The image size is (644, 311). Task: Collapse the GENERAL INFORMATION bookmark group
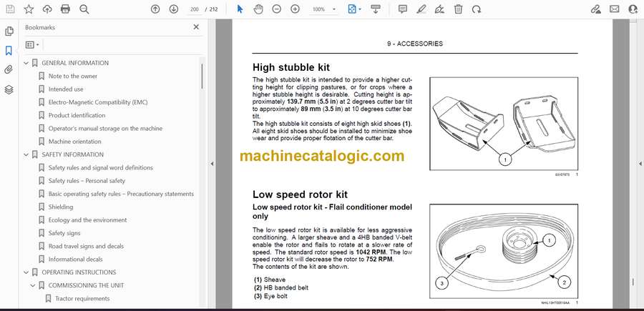click(26, 63)
